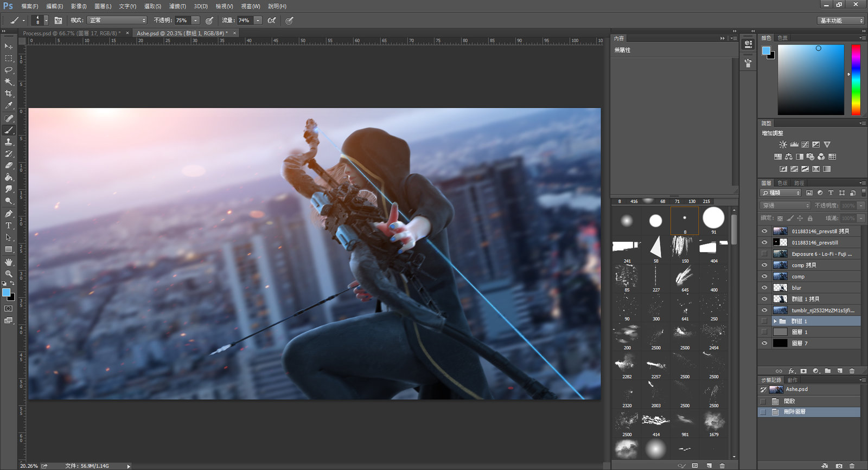Hide the 群組 1 拷貝 layer

[x=764, y=299]
